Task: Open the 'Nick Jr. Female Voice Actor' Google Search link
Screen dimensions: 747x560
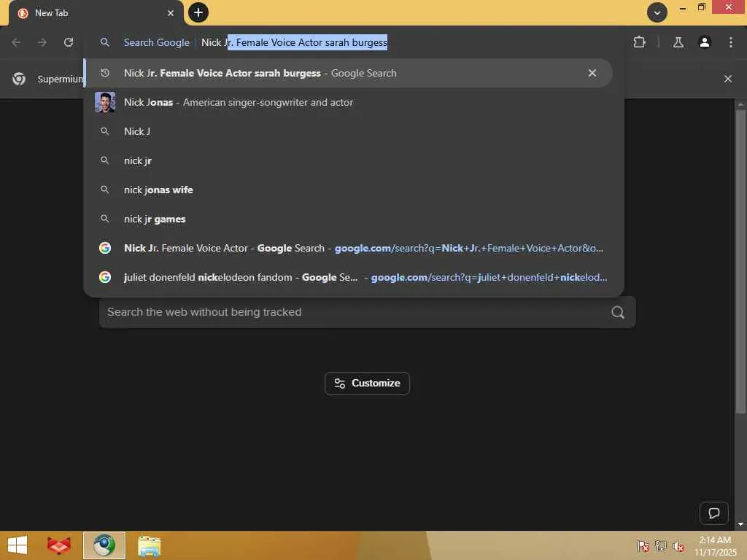Action: 354,248
